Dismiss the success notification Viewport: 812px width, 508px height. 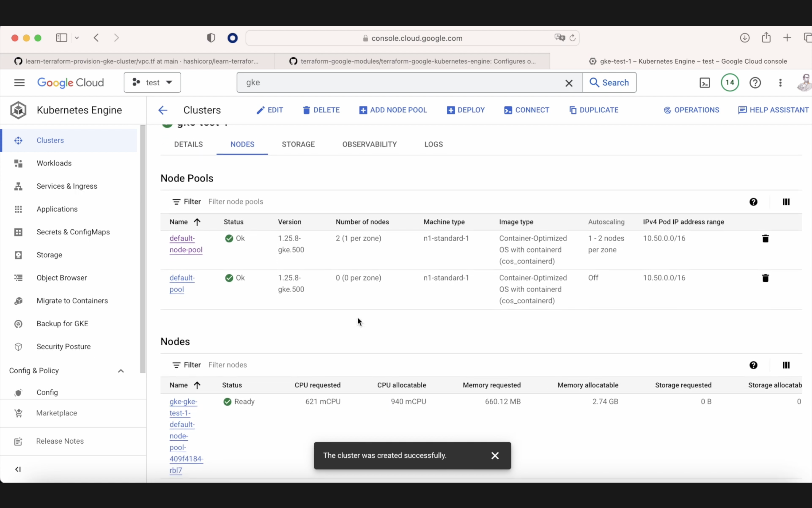coord(495,455)
